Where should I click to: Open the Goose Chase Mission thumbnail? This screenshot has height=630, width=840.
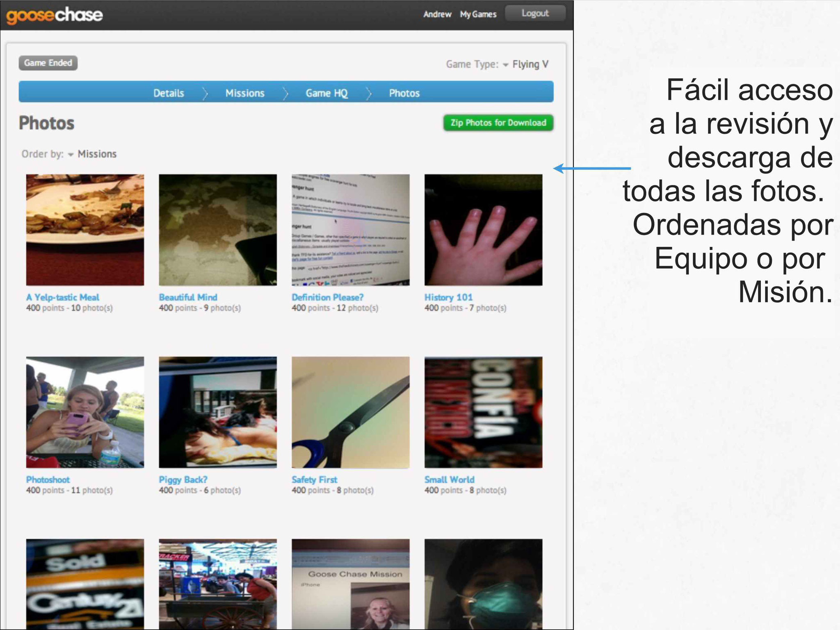[x=351, y=584]
